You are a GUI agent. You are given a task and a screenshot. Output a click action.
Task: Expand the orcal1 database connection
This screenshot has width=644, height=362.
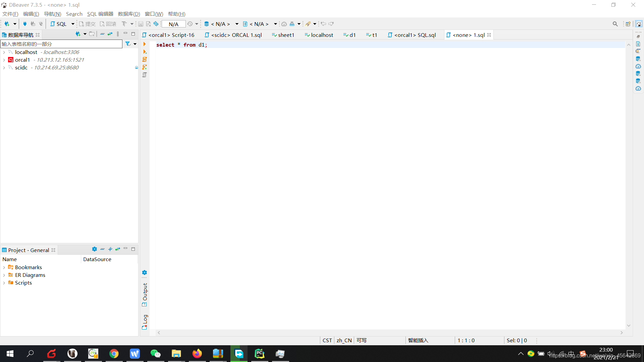tap(4, 60)
